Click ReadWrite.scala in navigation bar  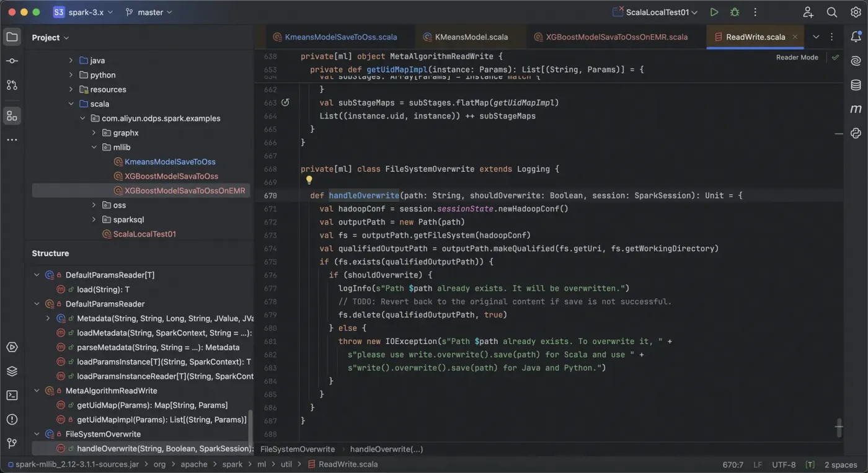click(343, 464)
